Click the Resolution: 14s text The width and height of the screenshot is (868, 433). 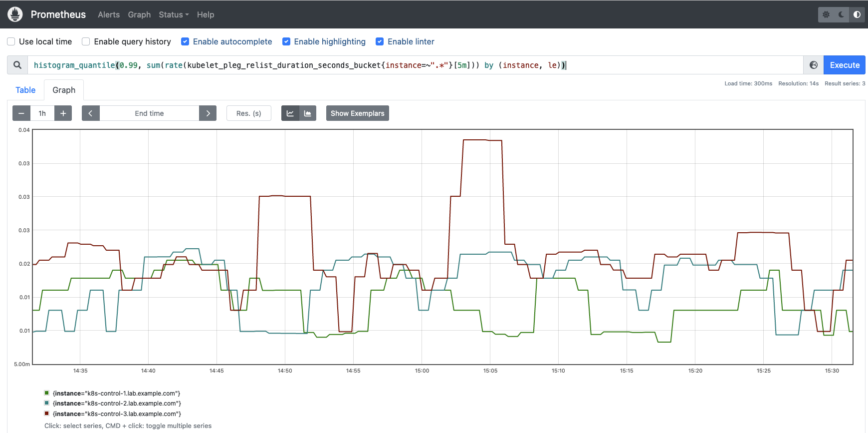click(x=798, y=83)
